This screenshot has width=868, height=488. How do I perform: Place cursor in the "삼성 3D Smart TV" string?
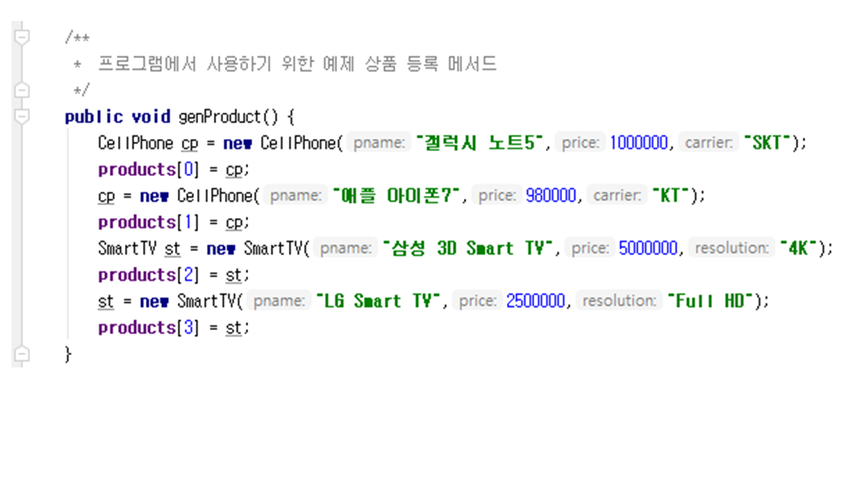tap(469, 249)
